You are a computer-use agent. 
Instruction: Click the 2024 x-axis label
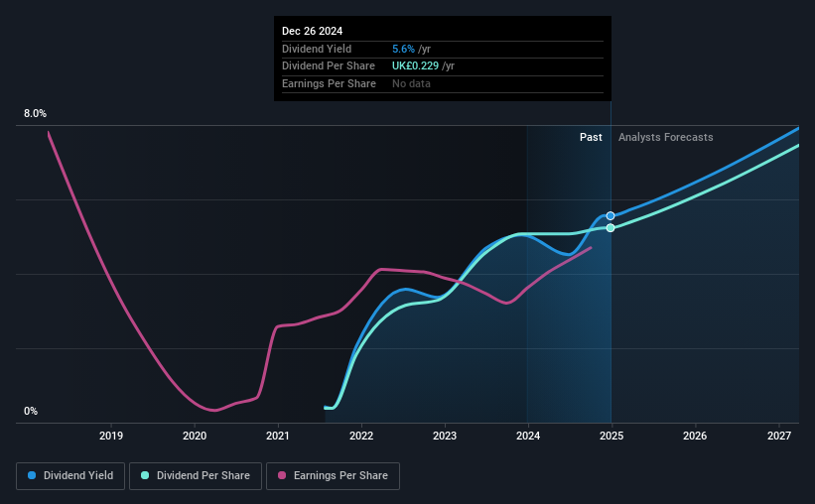(528, 436)
